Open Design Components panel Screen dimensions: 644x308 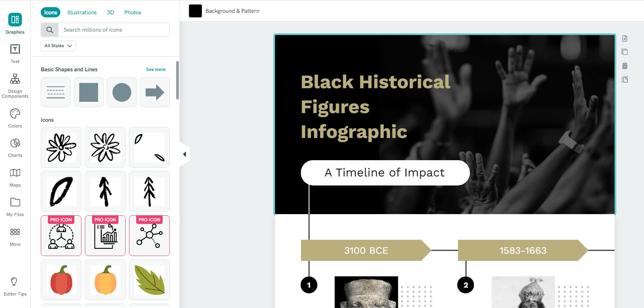point(15,86)
